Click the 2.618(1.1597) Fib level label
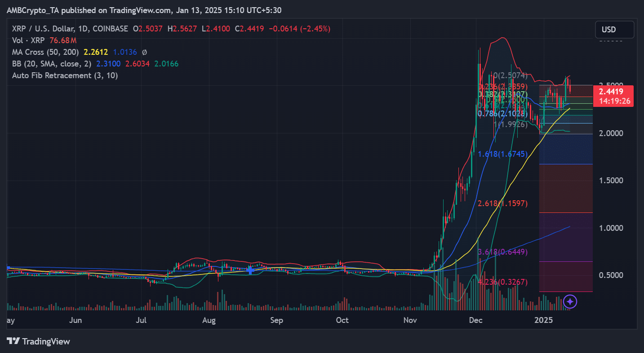This screenshot has height=353, width=644. pos(503,203)
